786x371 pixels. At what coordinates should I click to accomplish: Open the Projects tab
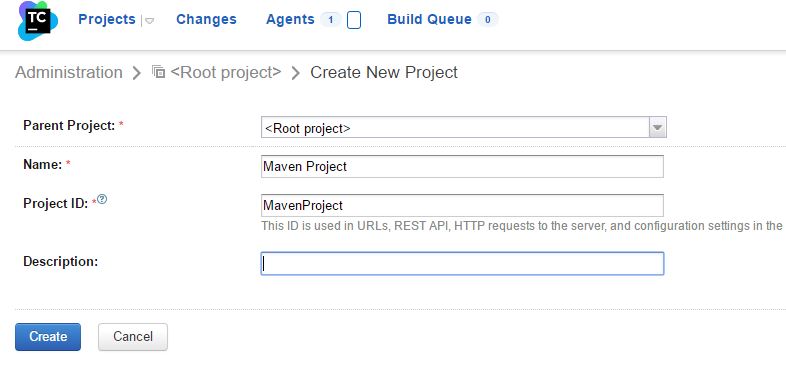[x=107, y=19]
